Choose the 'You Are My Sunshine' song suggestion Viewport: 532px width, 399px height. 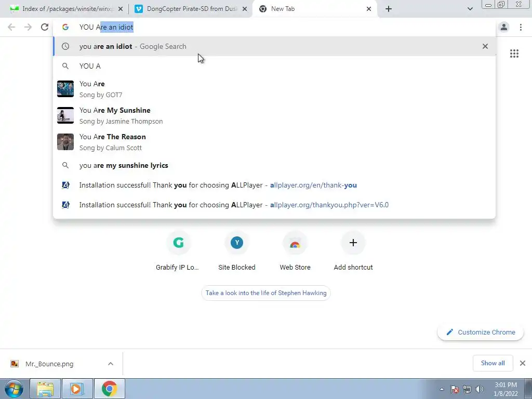[x=274, y=115]
